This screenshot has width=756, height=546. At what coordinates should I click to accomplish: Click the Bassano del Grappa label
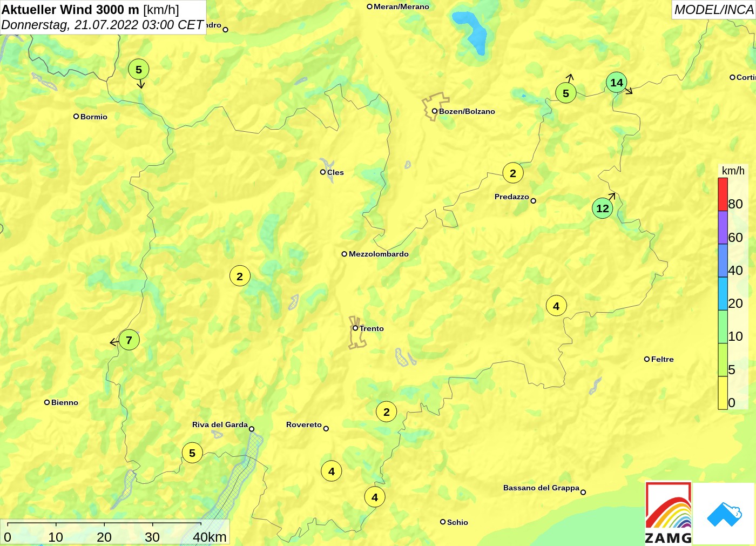coord(541,488)
